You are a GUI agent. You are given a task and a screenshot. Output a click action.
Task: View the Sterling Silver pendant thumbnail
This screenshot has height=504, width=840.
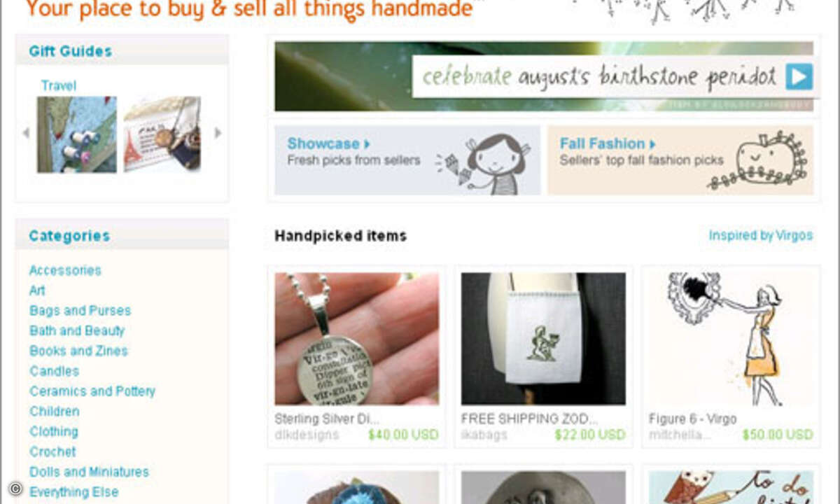[x=357, y=339]
